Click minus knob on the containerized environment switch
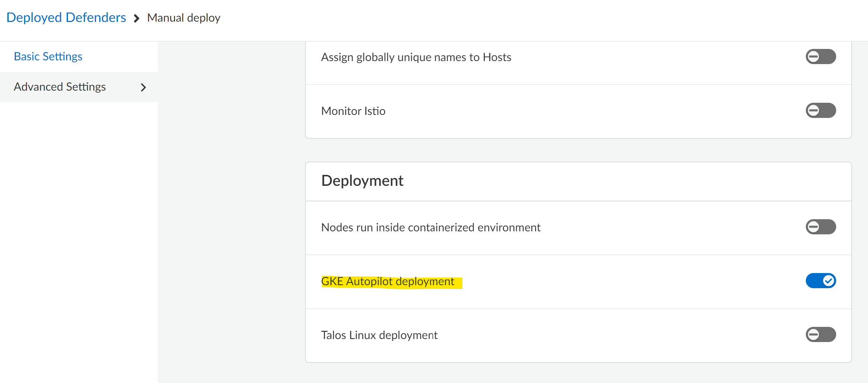This screenshot has height=383, width=868. click(813, 227)
